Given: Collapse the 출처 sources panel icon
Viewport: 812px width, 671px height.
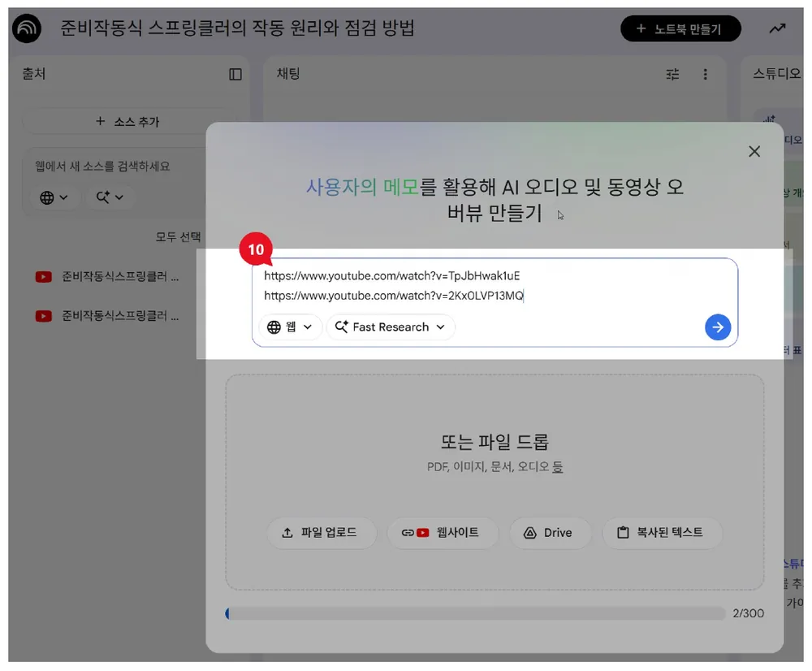Looking at the screenshot, I should point(235,74).
